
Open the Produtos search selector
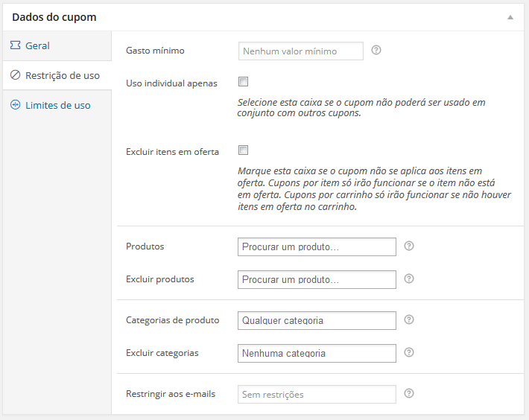pos(317,246)
